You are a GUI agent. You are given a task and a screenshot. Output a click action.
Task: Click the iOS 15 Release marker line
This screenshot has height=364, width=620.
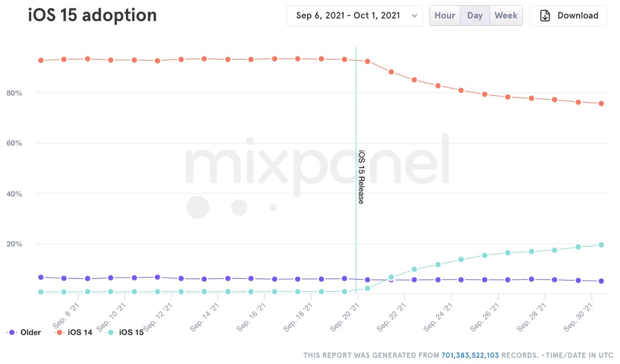[356, 129]
